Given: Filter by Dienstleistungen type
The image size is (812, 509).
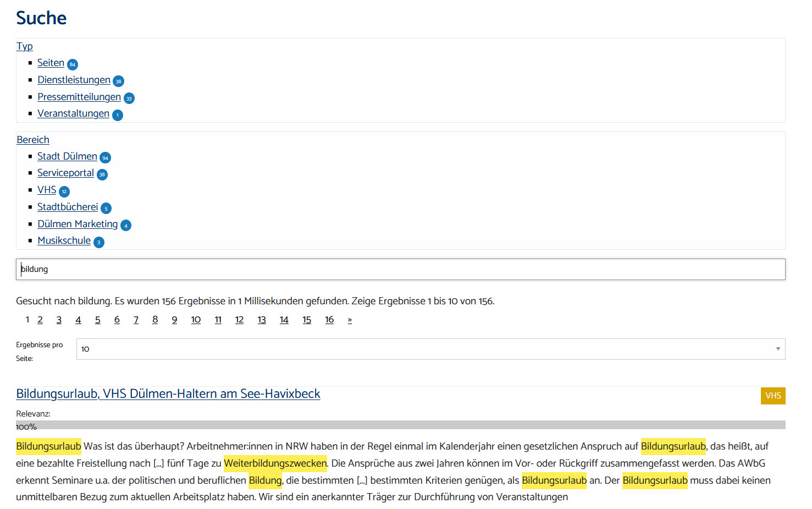Looking at the screenshot, I should click(74, 80).
